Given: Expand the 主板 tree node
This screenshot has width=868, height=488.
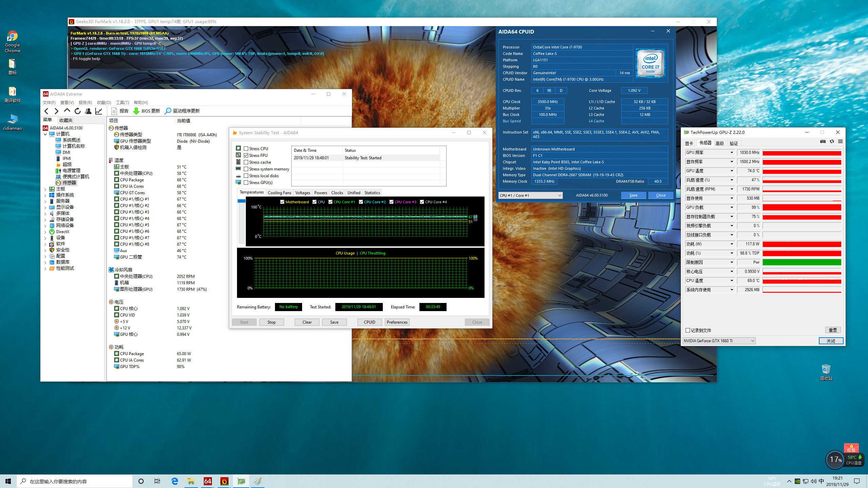Looking at the screenshot, I should click(45, 189).
